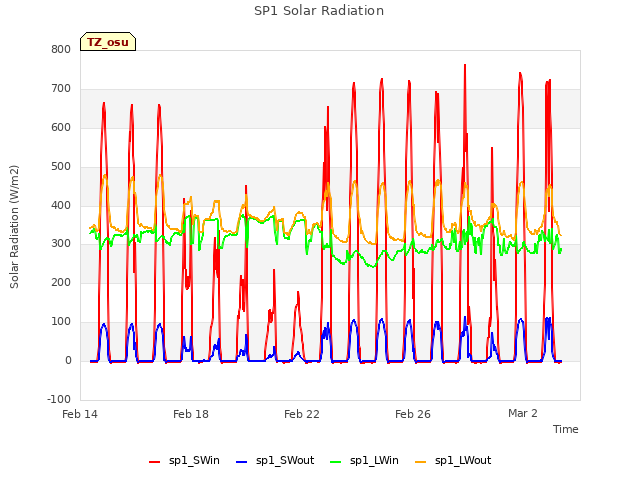Click the Feb 14 x-axis tick label
Screen dimensions: 640x480
coord(80,414)
